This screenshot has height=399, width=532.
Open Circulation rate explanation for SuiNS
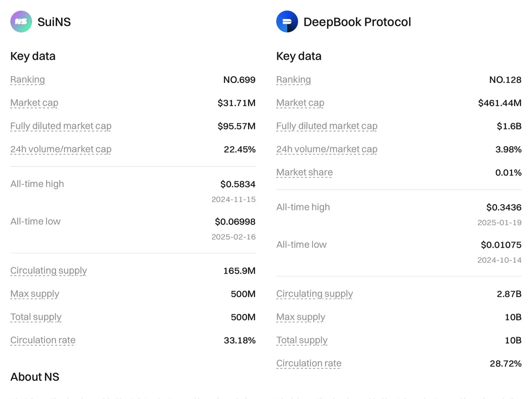click(x=43, y=340)
